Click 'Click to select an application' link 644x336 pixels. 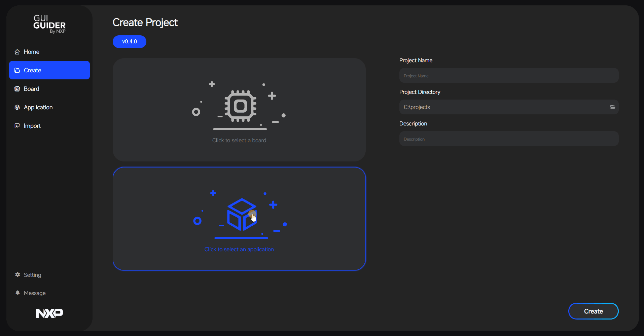point(239,249)
